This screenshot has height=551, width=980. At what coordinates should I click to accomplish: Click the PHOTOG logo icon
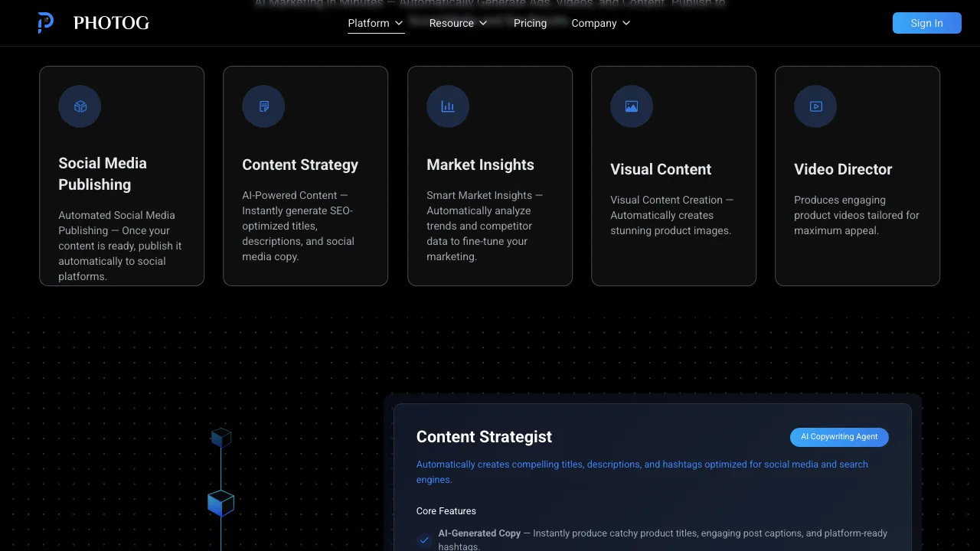tap(44, 22)
